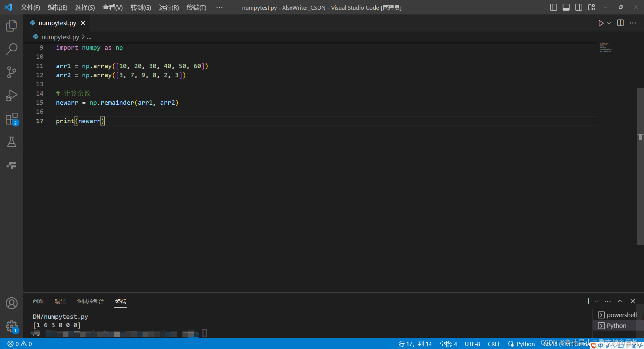Open the 文件(F) menu

click(x=31, y=7)
